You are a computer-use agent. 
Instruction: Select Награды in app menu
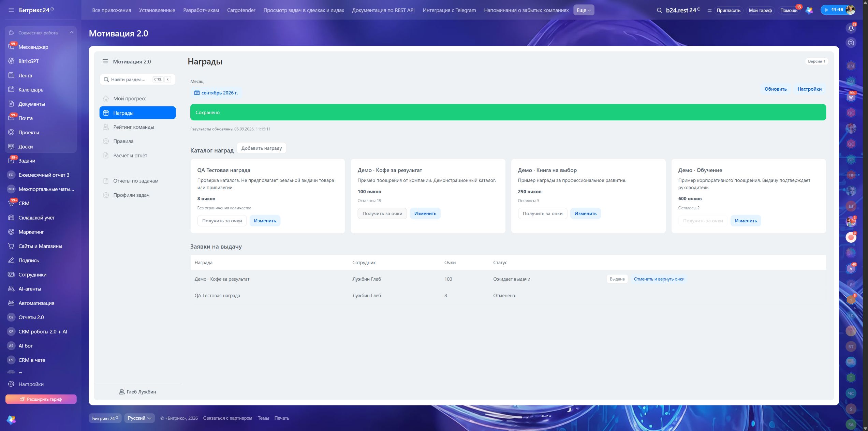tap(137, 113)
